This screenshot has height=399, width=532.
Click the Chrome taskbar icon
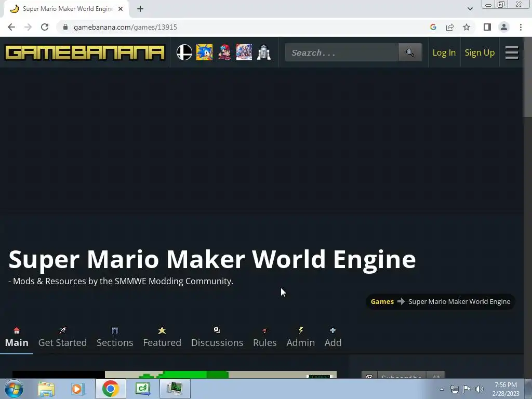(110, 389)
